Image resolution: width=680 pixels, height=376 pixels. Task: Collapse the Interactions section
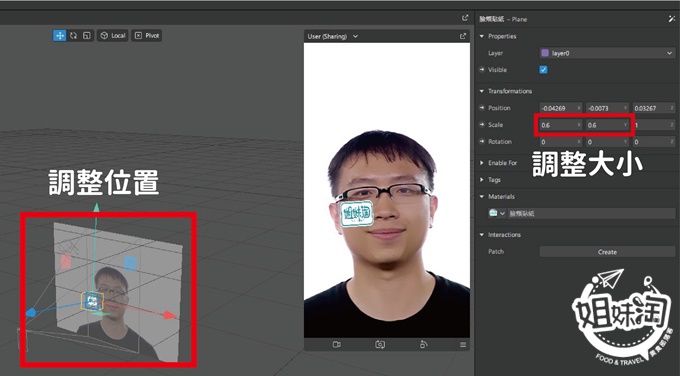point(481,235)
